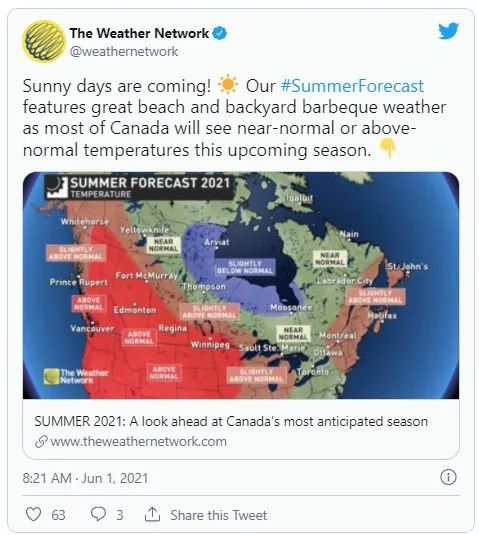Click the link chain icon beside the URL
479x535 pixels.
pyautogui.click(x=41, y=442)
